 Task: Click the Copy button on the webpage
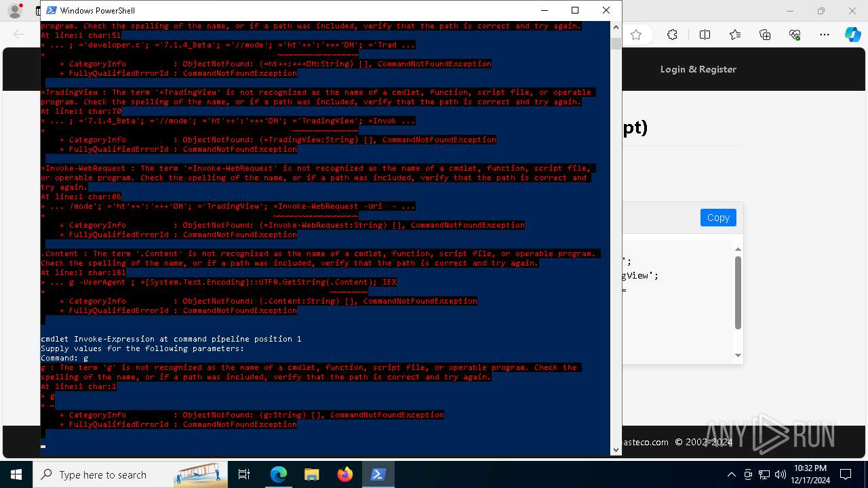coord(718,218)
